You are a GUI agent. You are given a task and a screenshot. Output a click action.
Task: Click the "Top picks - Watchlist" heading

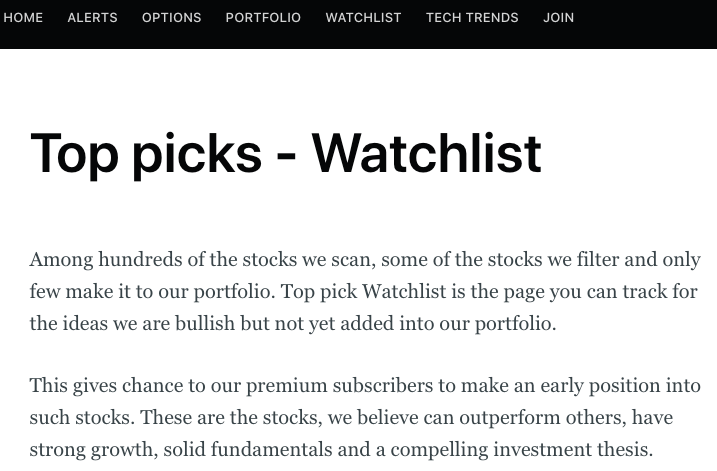pos(286,155)
